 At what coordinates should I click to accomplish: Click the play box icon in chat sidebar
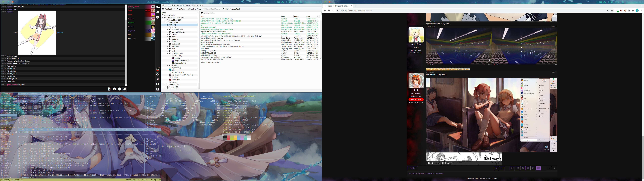[158, 89]
